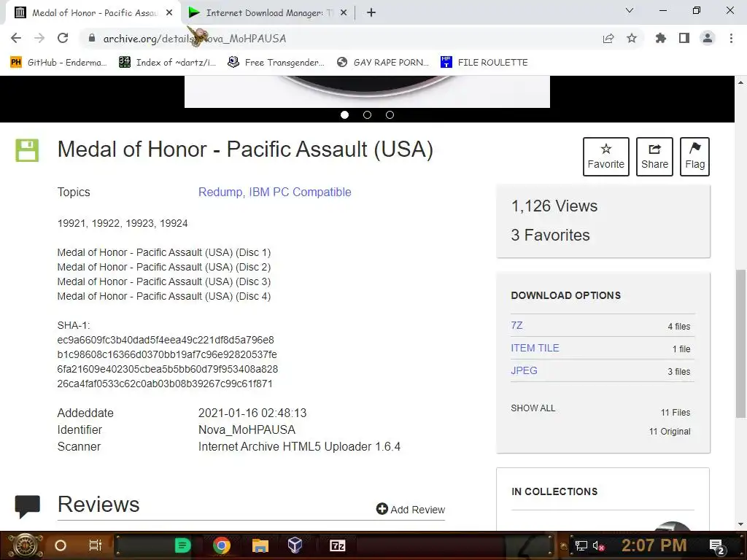Open the 11 Original files link
The width and height of the screenshot is (747, 560).
pos(670,432)
